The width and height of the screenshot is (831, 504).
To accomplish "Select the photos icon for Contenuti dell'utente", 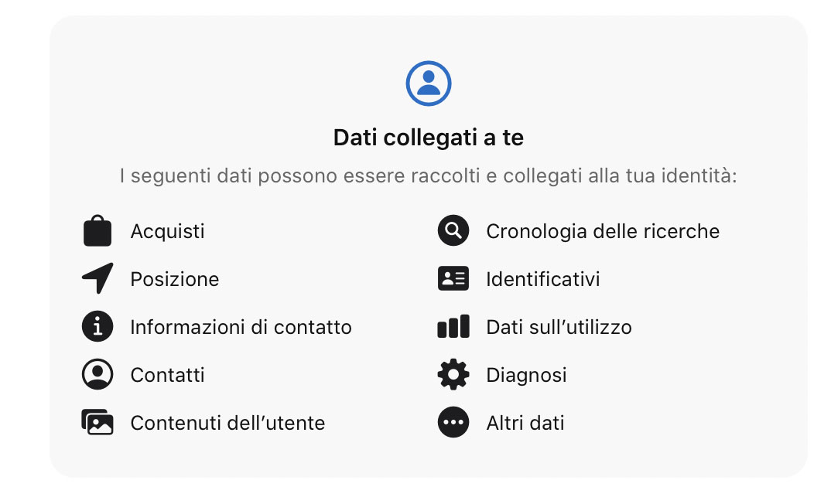I will click(97, 422).
